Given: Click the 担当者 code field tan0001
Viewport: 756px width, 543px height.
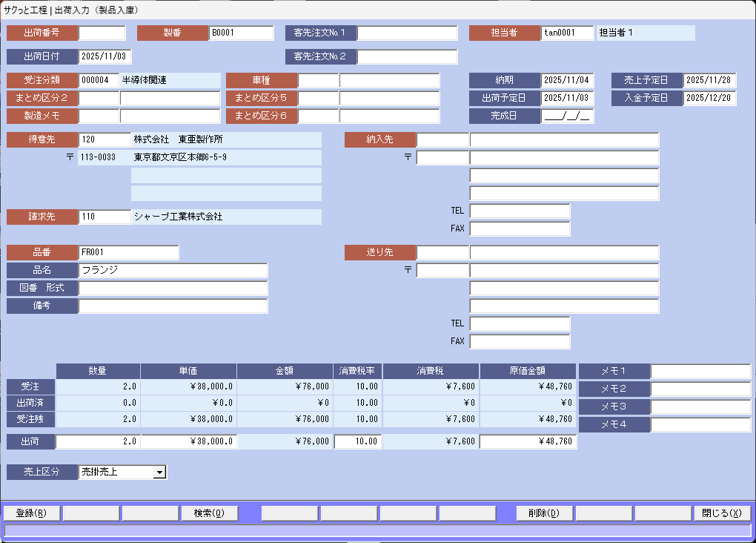Looking at the screenshot, I should (x=567, y=33).
